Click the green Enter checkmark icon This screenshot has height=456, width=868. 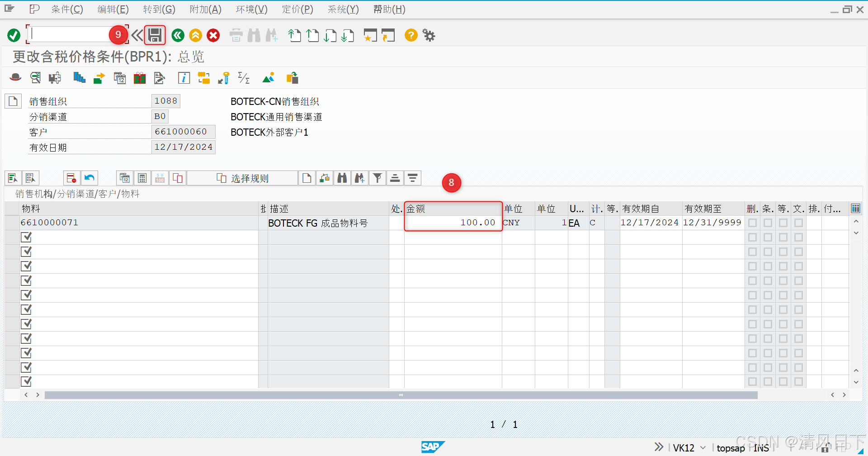(x=14, y=35)
